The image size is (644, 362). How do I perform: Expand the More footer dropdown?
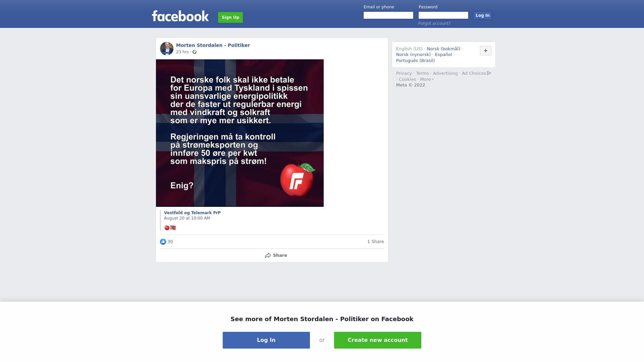(427, 79)
